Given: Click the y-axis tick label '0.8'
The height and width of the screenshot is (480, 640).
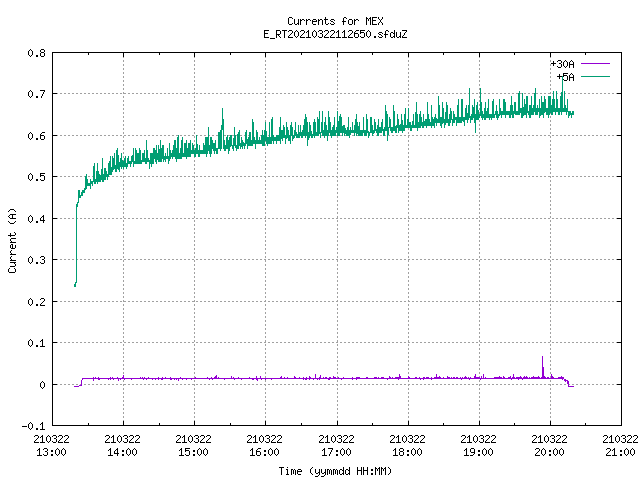Looking at the screenshot, I should point(36,53).
